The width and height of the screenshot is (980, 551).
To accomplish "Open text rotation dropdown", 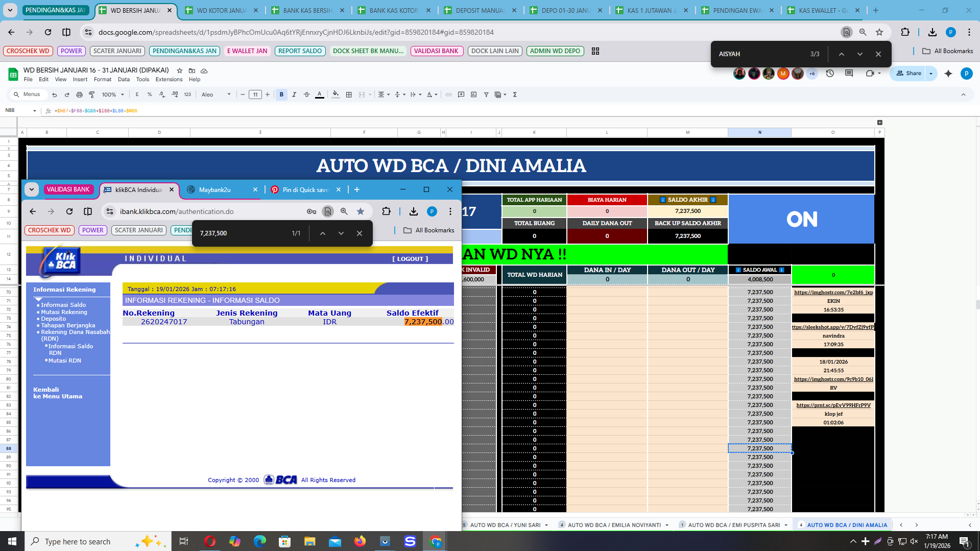I will pos(432,94).
